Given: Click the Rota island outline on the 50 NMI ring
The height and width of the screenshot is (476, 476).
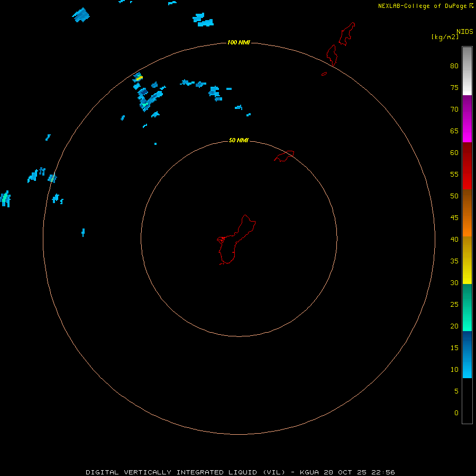Looking at the screenshot, I should 284,156.
